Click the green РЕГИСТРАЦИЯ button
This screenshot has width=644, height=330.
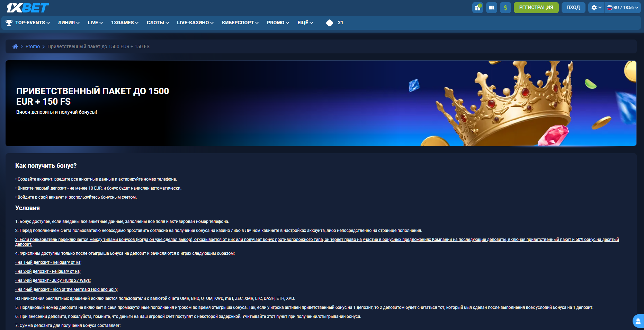(x=536, y=8)
